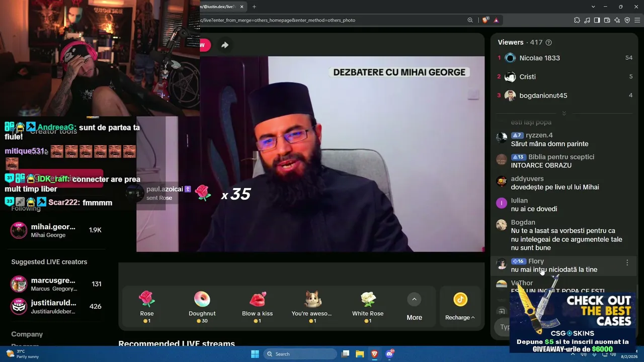Image resolution: width=644 pixels, height=362 pixels.
Task: Send the You're awesome cat gift
Action: [x=312, y=306]
